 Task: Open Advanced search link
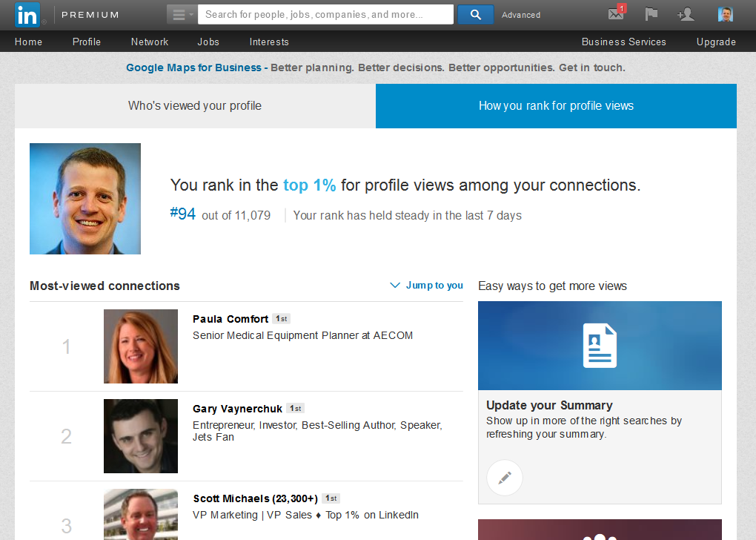click(x=521, y=15)
